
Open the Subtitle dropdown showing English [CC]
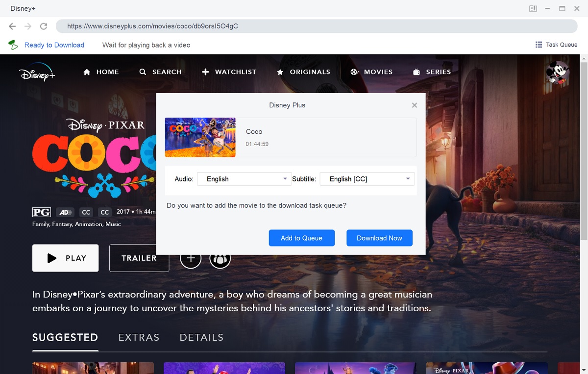point(367,179)
